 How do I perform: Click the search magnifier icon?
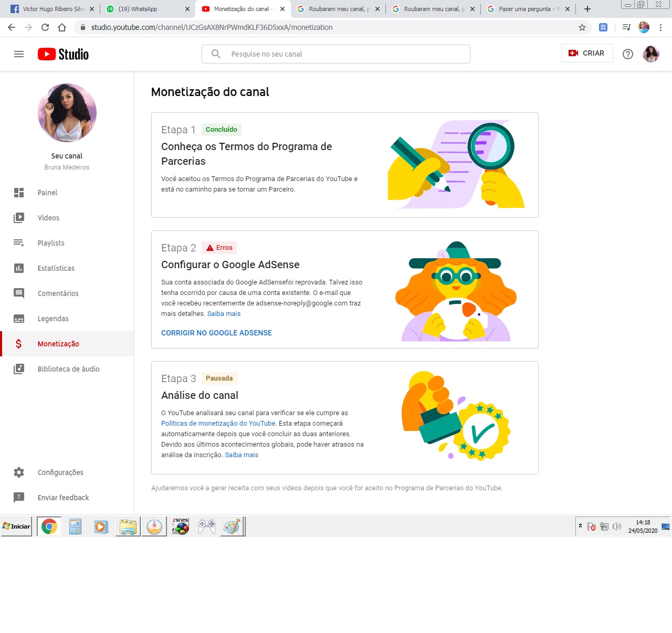216,54
